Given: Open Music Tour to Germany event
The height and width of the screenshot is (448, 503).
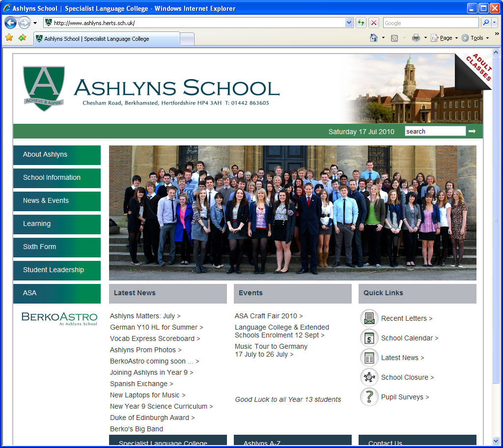Looking at the screenshot, I should point(271,350).
